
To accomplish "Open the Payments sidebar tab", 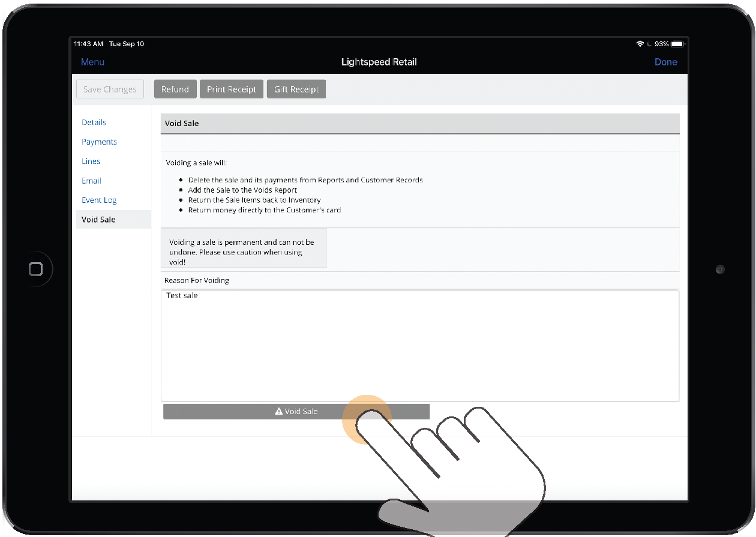I will click(x=99, y=142).
